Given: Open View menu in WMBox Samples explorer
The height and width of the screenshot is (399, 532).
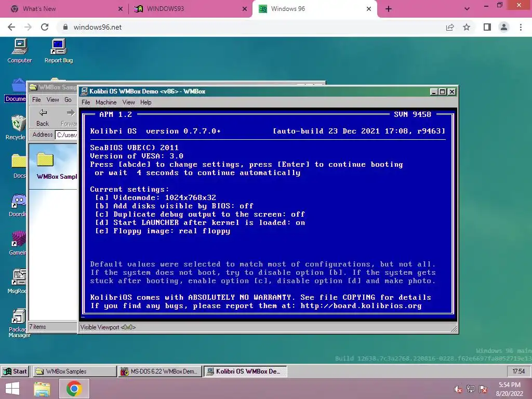Looking at the screenshot, I should pyautogui.click(x=52, y=99).
